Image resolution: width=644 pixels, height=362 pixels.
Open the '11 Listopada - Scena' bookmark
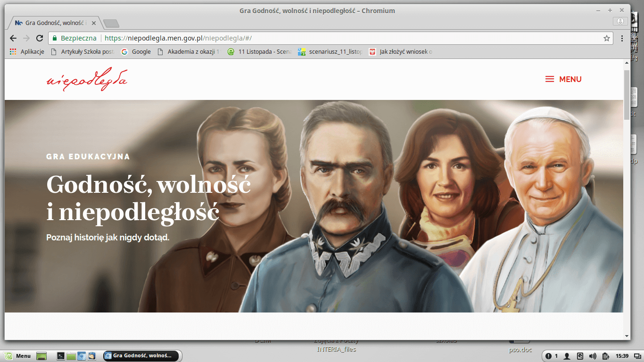(x=260, y=52)
